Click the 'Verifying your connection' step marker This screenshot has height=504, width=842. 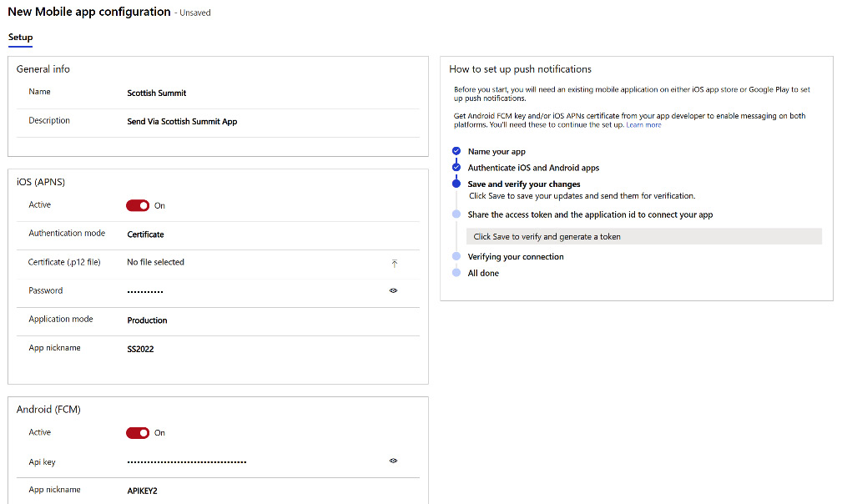tap(456, 256)
